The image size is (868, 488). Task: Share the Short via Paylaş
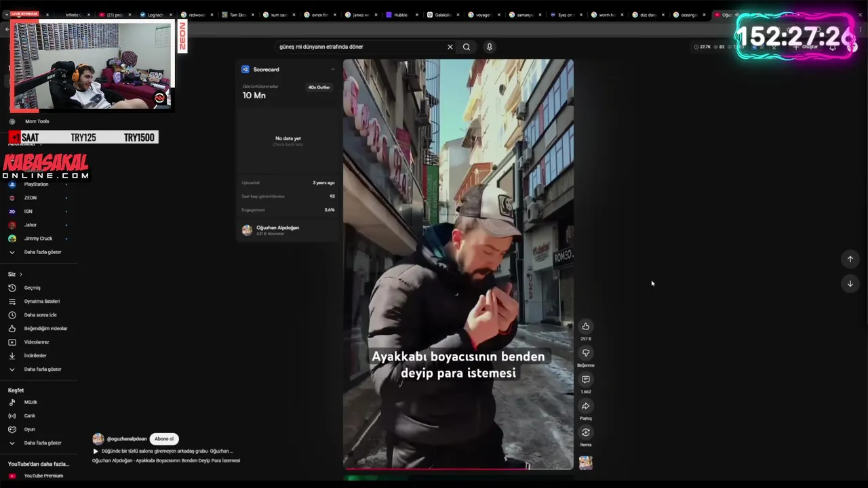point(586,406)
